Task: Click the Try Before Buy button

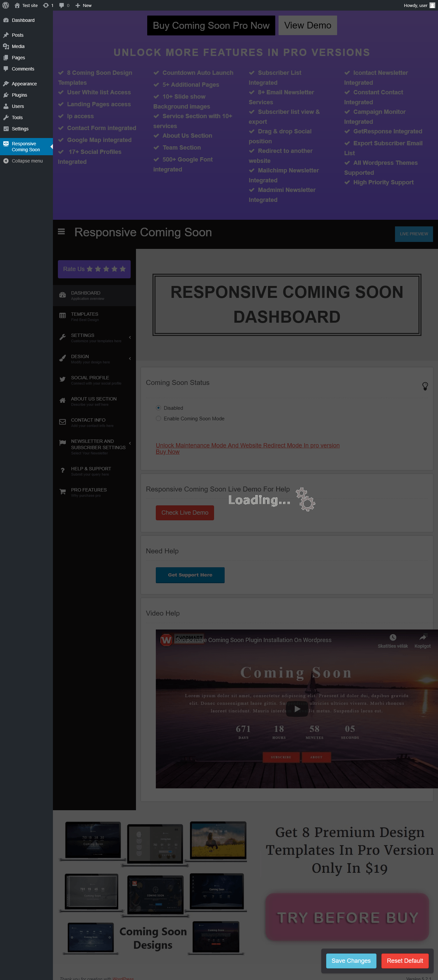Action: pos(347,917)
